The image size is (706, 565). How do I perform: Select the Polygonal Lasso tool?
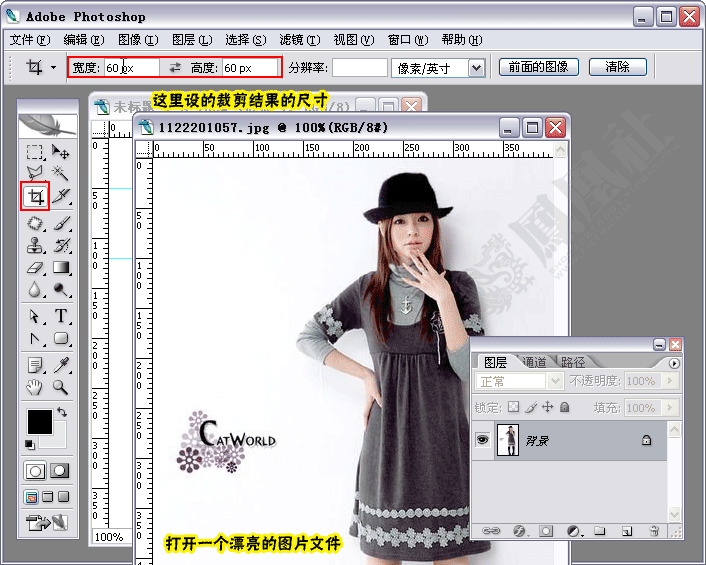pyautogui.click(x=35, y=173)
